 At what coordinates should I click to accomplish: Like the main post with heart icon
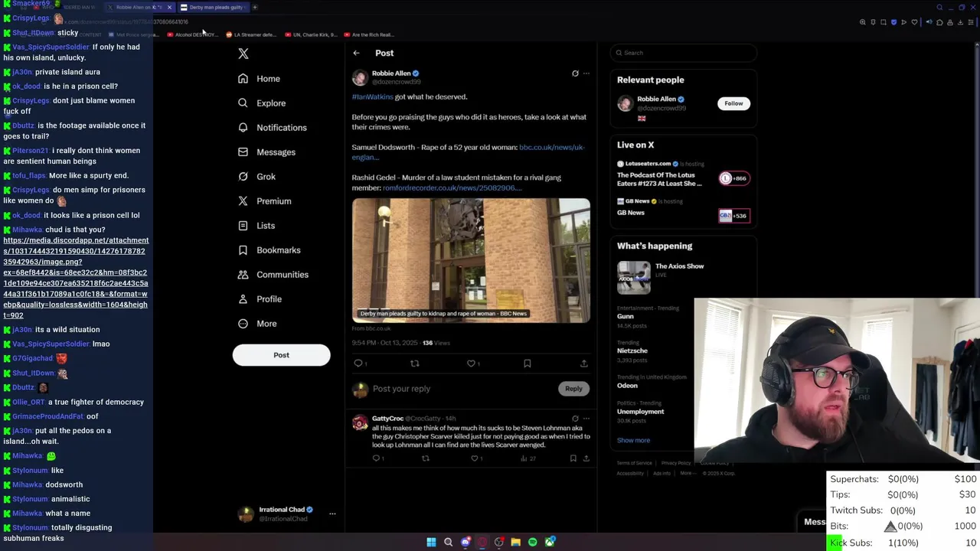click(x=471, y=364)
